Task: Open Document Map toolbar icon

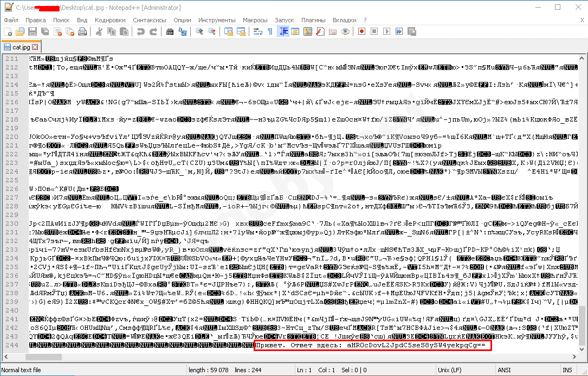Action: tap(307, 31)
